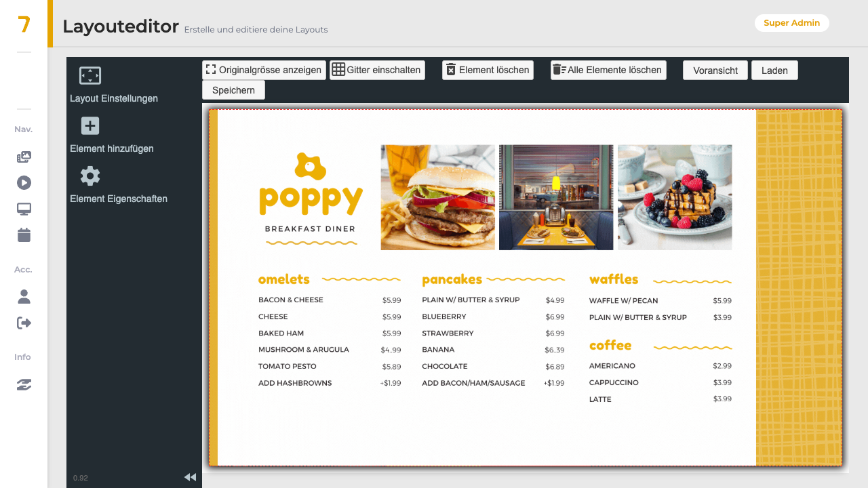Collapse the panel with double-arrow icon

pyautogui.click(x=190, y=477)
